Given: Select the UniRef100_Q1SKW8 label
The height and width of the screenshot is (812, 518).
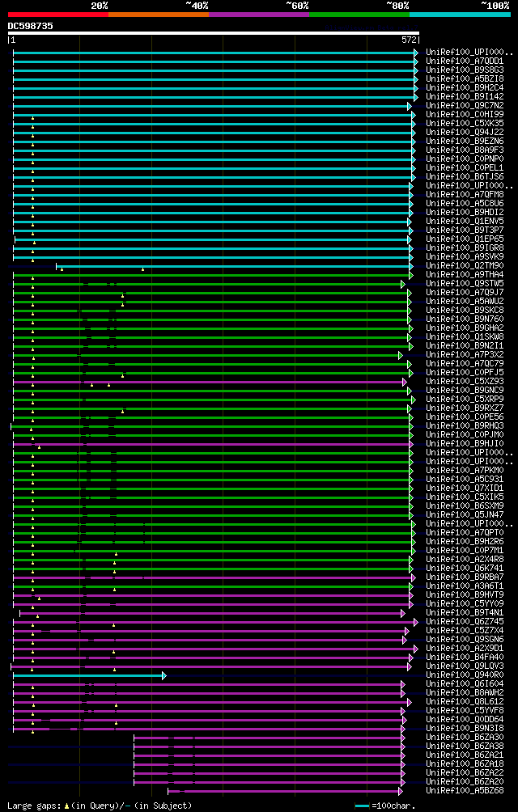Looking at the screenshot, I should point(465,337).
